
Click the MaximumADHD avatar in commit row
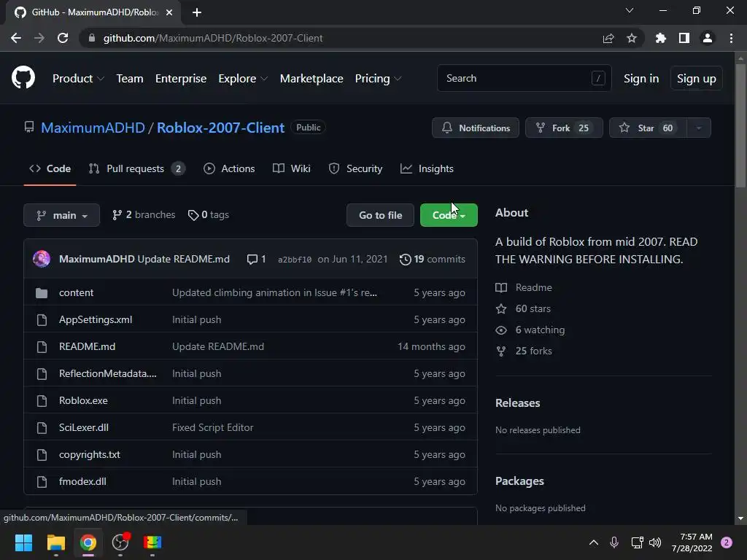click(42, 259)
